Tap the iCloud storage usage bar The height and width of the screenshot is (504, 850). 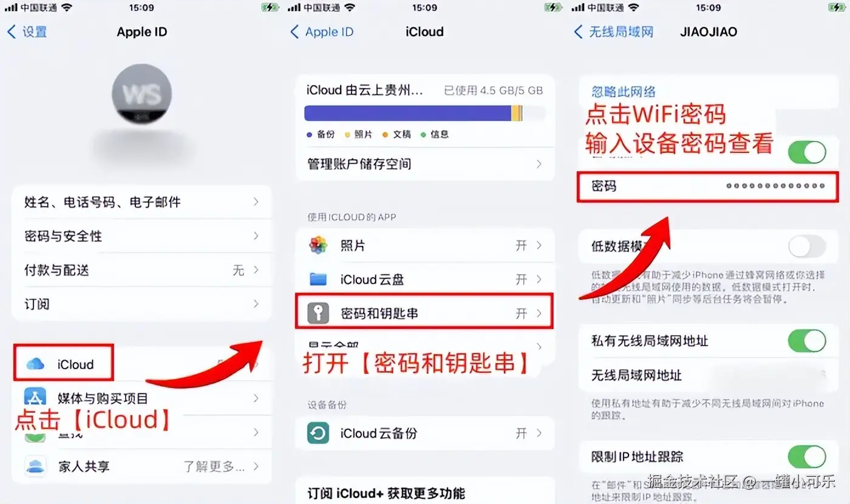coord(424,113)
